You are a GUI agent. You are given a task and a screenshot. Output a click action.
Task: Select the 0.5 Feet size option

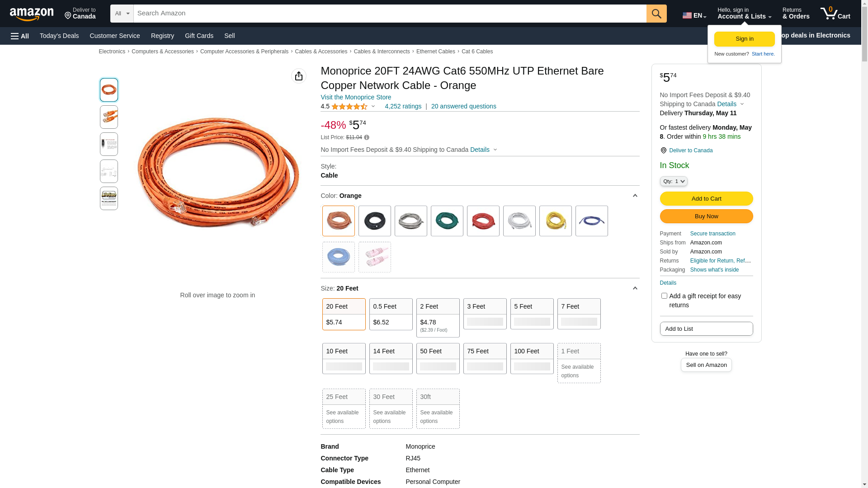(x=391, y=314)
